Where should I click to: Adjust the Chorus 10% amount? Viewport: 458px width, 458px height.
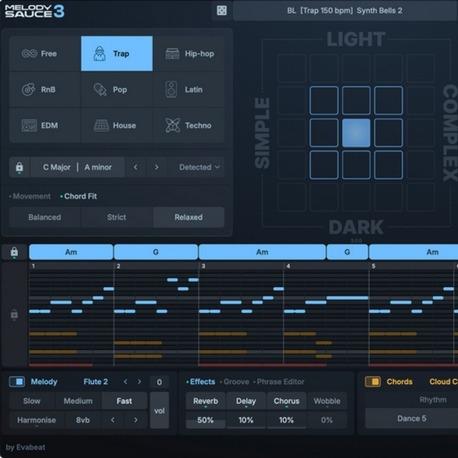click(x=286, y=420)
